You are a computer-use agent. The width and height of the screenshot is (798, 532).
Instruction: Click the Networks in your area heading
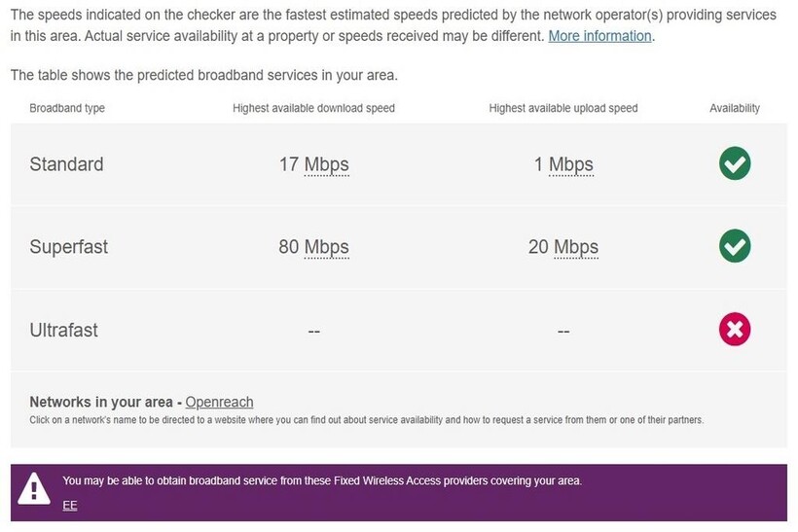pyautogui.click(x=100, y=402)
